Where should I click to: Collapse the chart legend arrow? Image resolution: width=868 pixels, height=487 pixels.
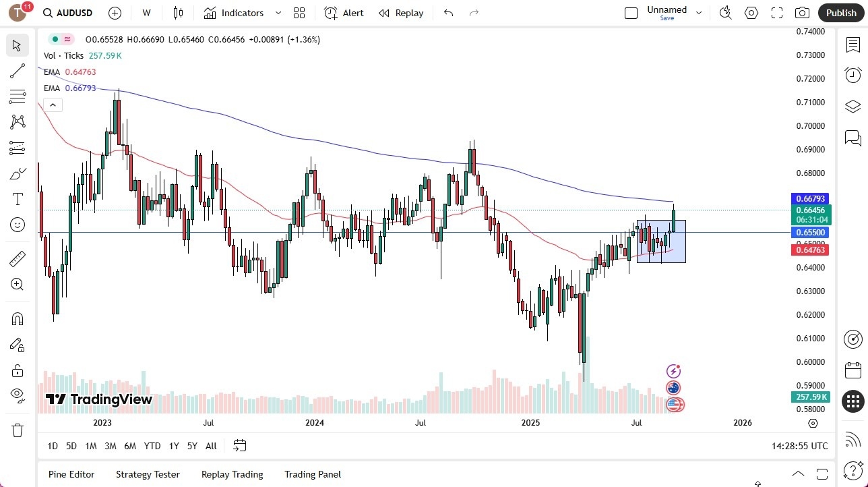pos(53,105)
